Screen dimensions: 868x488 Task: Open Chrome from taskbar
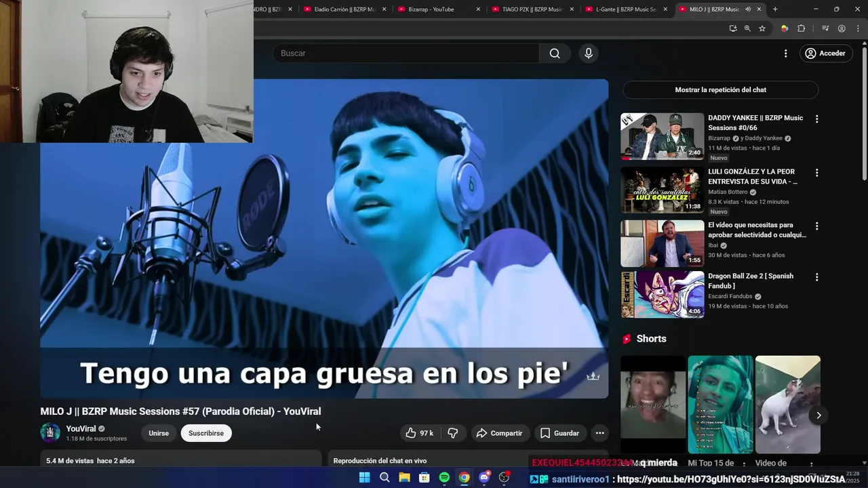tap(464, 478)
